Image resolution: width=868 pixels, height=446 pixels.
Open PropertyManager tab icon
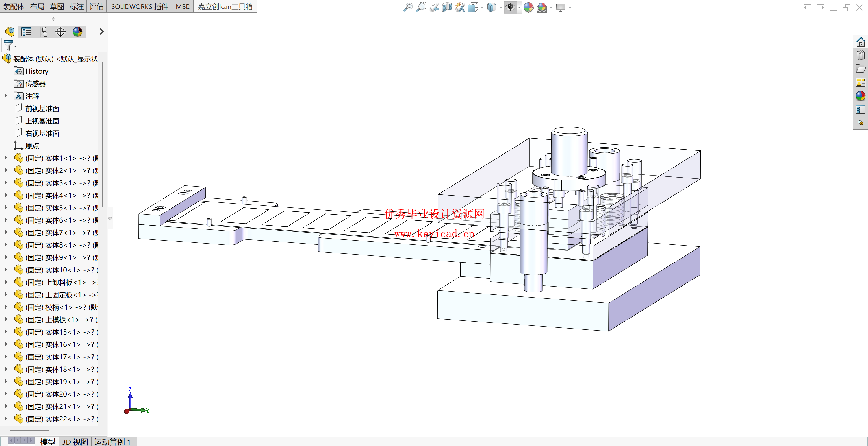26,32
